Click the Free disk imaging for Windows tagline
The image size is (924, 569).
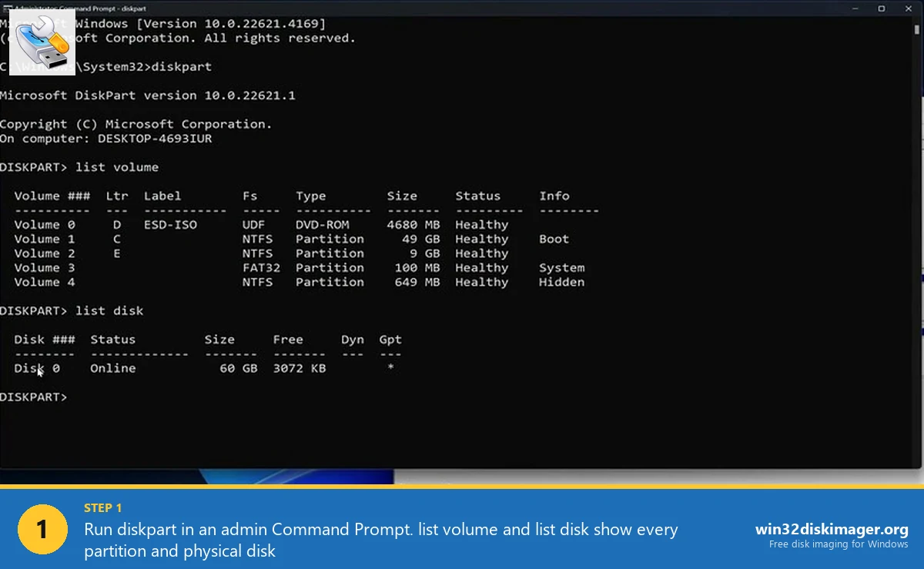(838, 544)
